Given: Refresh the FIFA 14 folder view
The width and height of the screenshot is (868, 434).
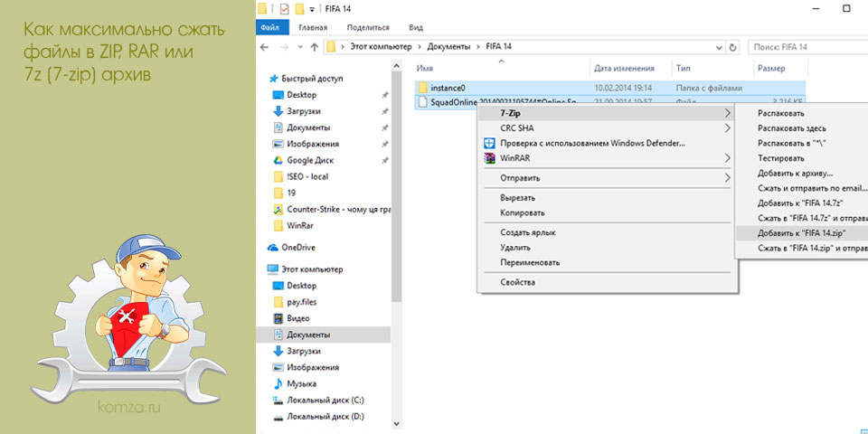Looking at the screenshot, I should (733, 48).
